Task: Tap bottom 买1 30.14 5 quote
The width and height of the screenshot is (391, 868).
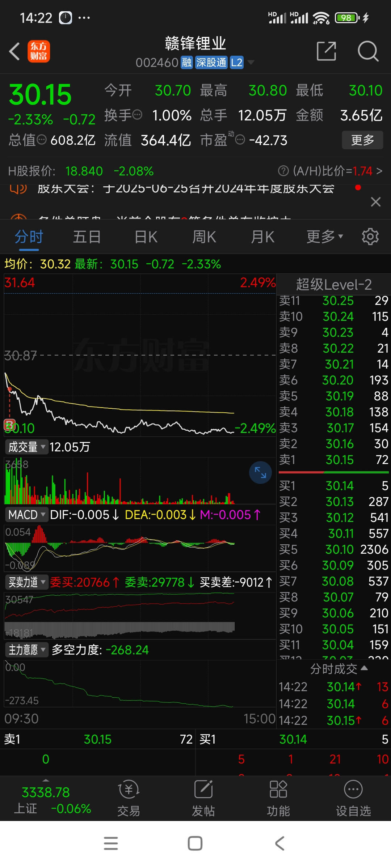Action: coord(294,739)
